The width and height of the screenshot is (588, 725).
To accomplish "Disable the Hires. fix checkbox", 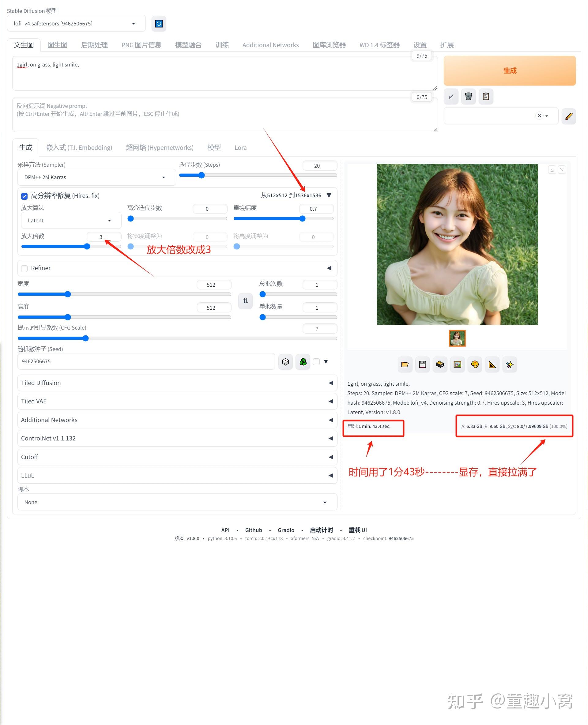I will [x=24, y=196].
